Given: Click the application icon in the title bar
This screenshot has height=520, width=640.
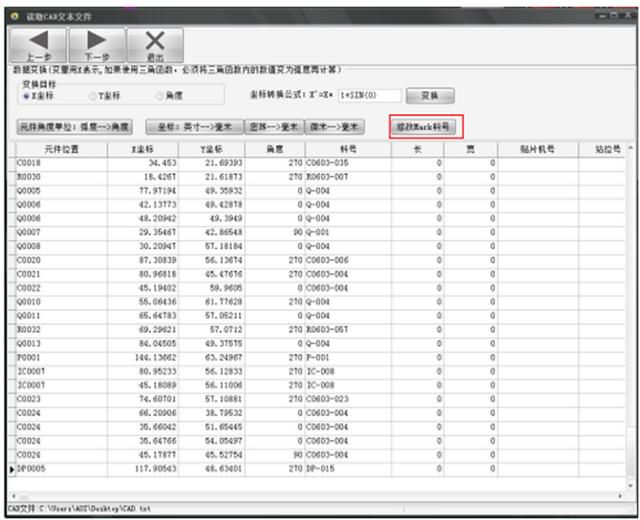Looking at the screenshot, I should pyautogui.click(x=15, y=16).
